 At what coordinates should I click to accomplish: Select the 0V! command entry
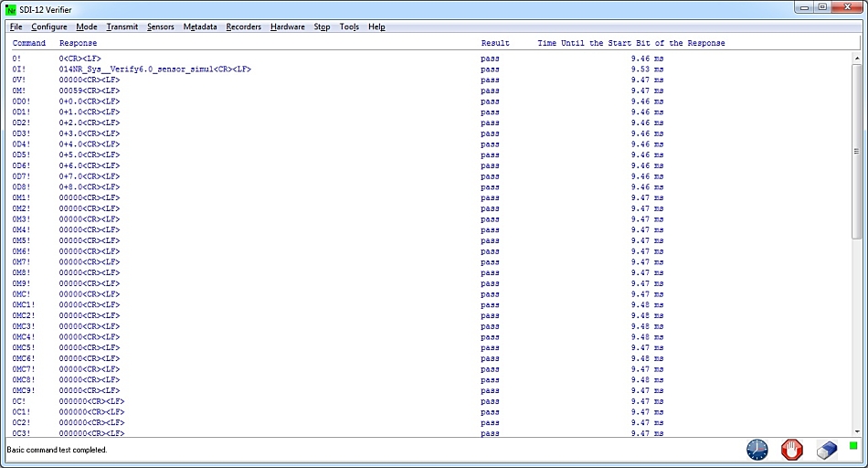[x=19, y=80]
